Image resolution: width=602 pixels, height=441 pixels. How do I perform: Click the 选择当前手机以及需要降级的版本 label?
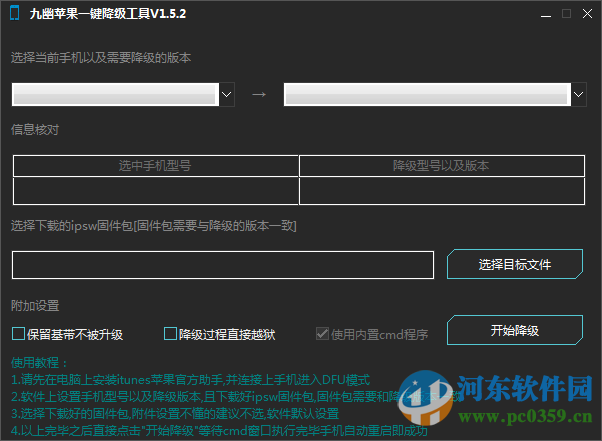pyautogui.click(x=101, y=58)
